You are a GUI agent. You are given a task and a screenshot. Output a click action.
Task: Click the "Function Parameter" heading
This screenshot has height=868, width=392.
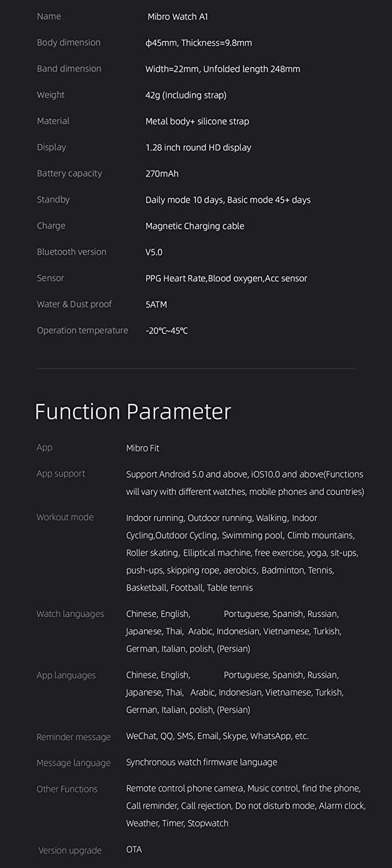133,411
